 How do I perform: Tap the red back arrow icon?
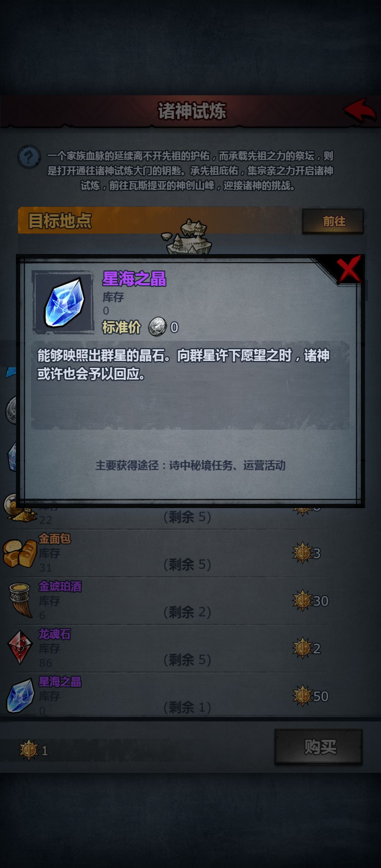[360, 110]
